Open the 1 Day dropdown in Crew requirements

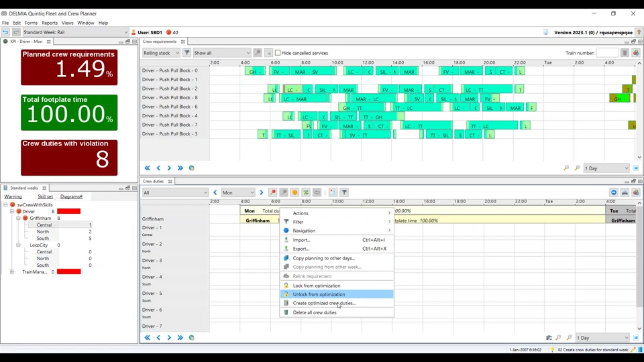tap(606, 168)
